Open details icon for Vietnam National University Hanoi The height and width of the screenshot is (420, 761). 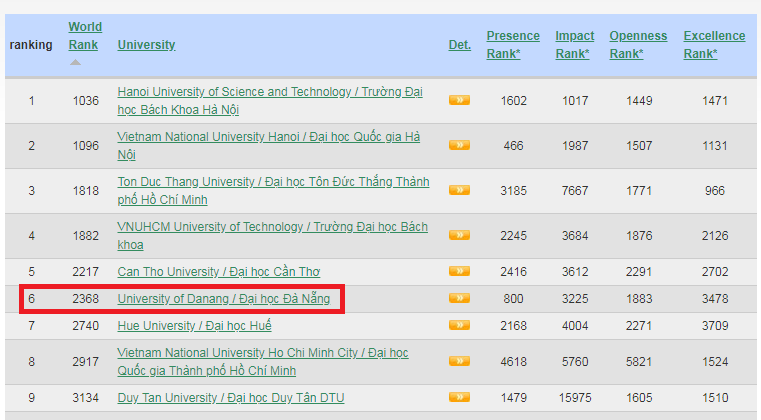coord(459,145)
